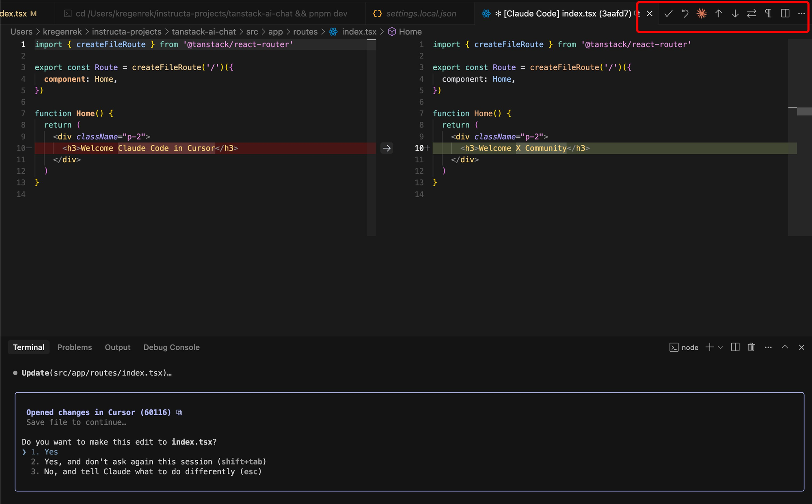Click line number 10 in right pane
Screen dimensions: 812x504
[x=419, y=148]
